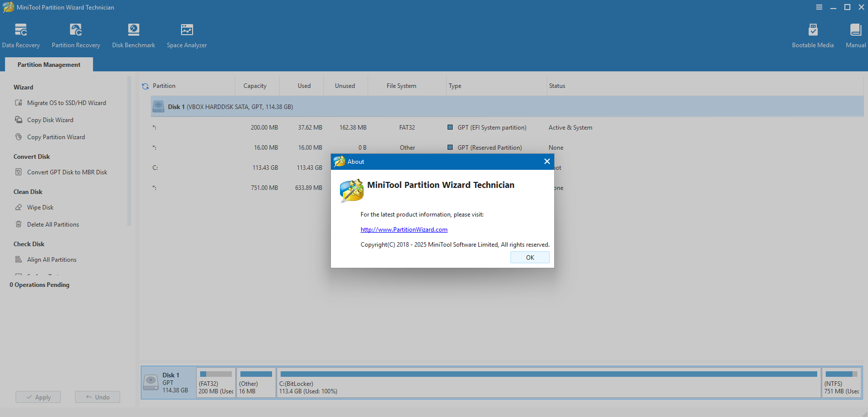The image size is (868, 417).
Task: Select Migrate OS to SSD/HD Wizard
Action: (x=66, y=103)
